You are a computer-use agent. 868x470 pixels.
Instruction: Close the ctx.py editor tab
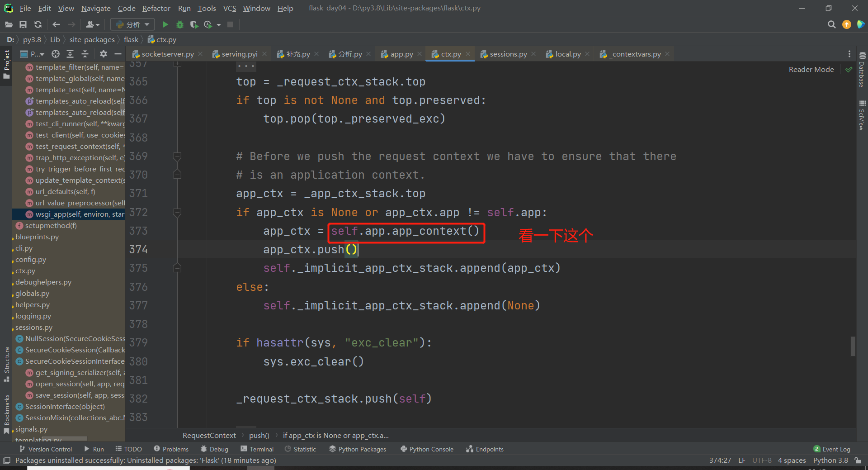[468, 54]
